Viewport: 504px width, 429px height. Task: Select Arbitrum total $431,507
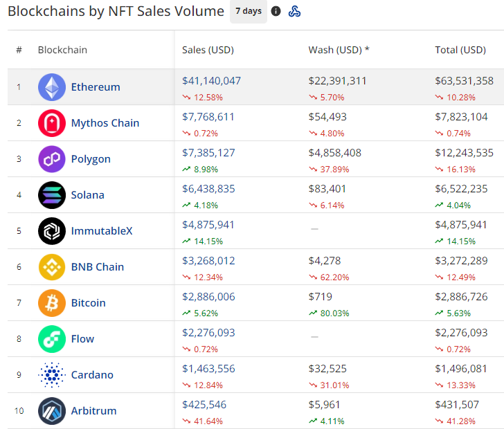click(x=457, y=405)
